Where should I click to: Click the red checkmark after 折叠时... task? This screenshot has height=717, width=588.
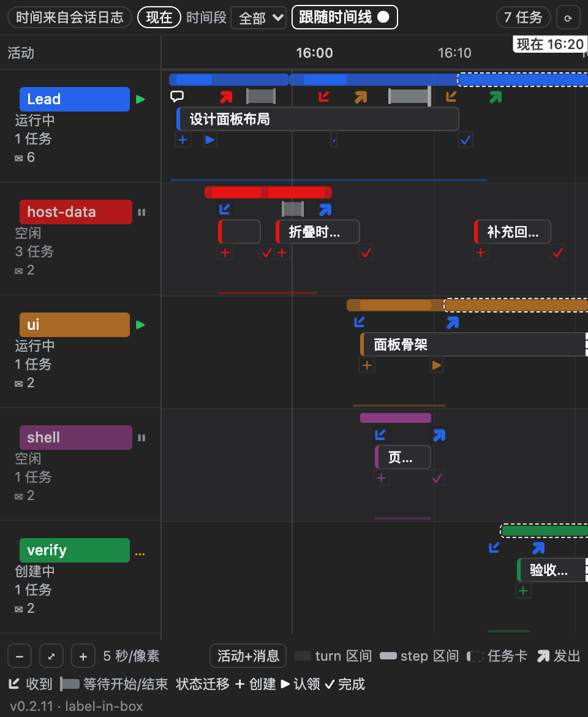point(366,252)
